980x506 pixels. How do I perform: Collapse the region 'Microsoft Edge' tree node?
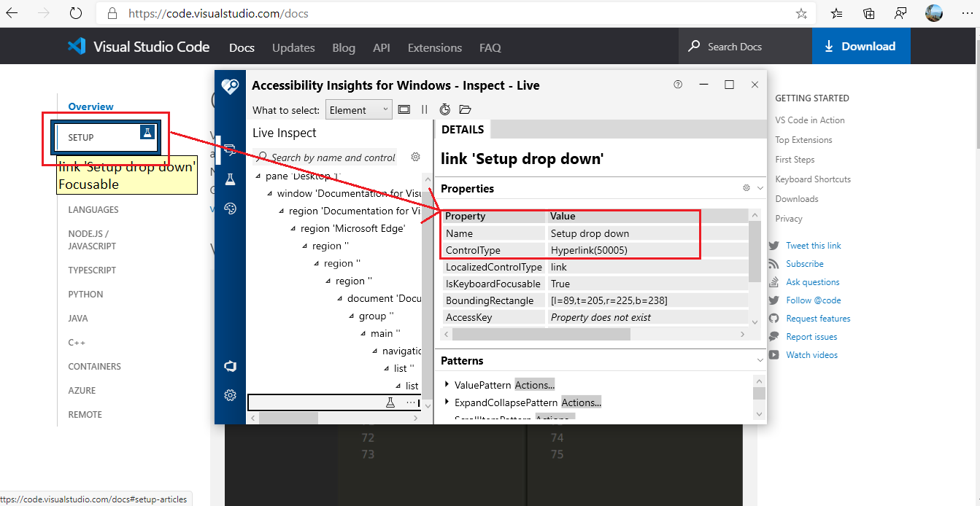[x=293, y=228]
